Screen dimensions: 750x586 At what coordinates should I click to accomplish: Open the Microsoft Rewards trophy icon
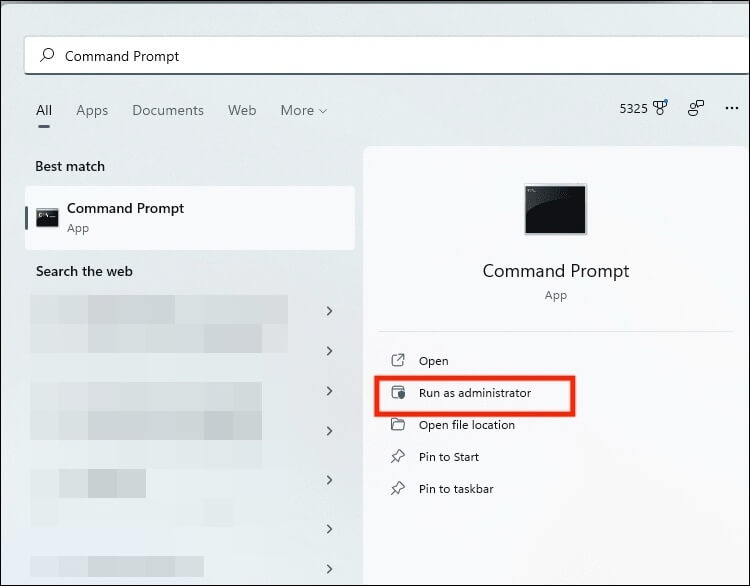click(660, 108)
